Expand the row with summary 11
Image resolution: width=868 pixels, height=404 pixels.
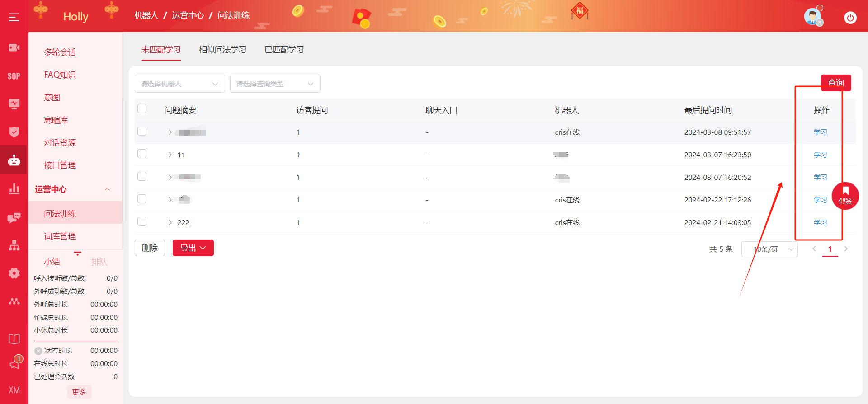170,155
